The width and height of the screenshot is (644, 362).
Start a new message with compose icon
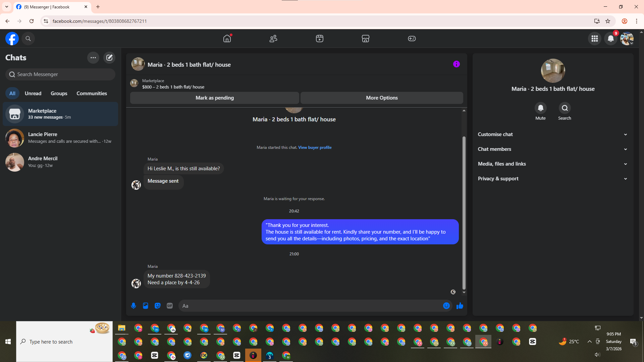tap(109, 58)
